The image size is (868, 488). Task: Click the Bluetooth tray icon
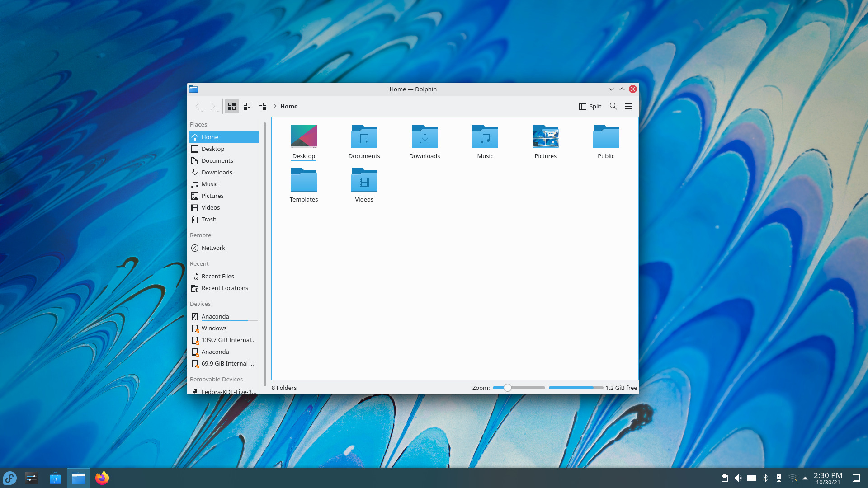coord(765,478)
